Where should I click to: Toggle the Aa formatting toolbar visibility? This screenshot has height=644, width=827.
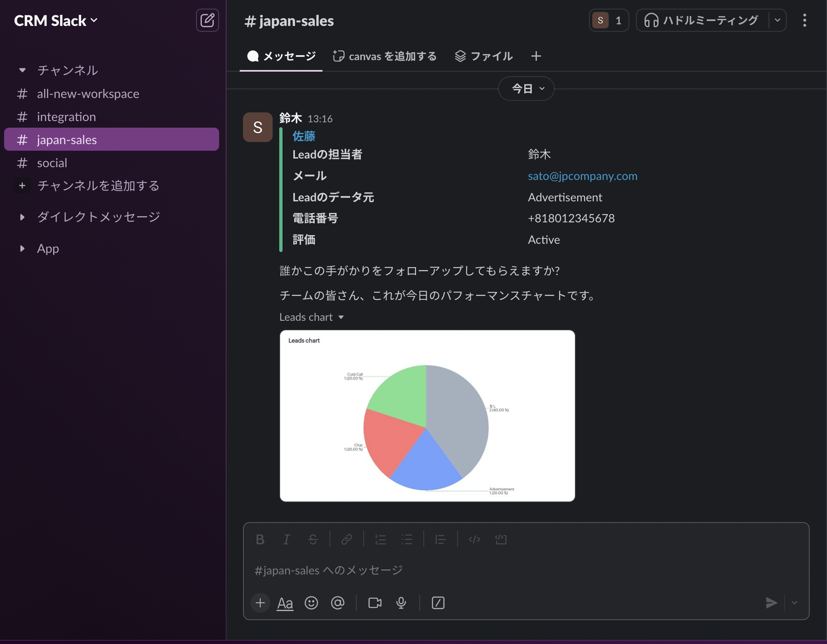tap(285, 603)
